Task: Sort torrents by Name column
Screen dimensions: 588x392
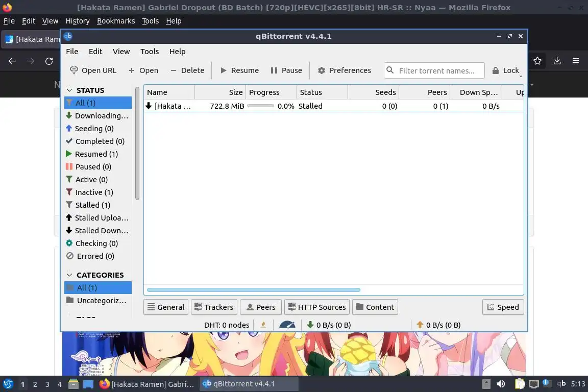Action: (x=169, y=92)
